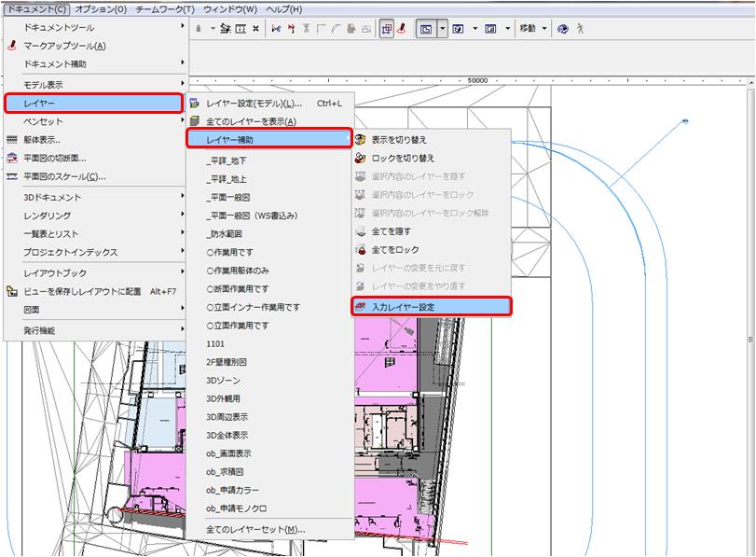Click the マークアップツール icon in the menu
The width and height of the screenshot is (756, 557).
tap(12, 46)
